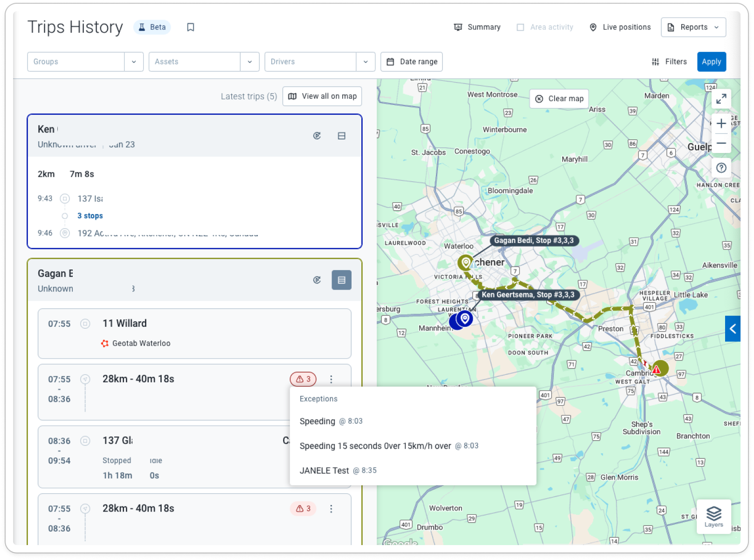Open View all on map
The width and height of the screenshot is (754, 560).
click(x=322, y=96)
